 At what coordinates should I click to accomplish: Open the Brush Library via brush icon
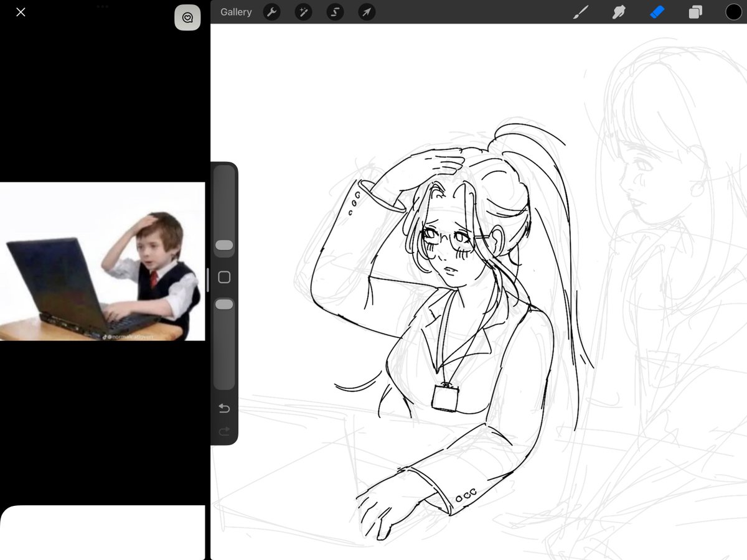[x=580, y=12]
